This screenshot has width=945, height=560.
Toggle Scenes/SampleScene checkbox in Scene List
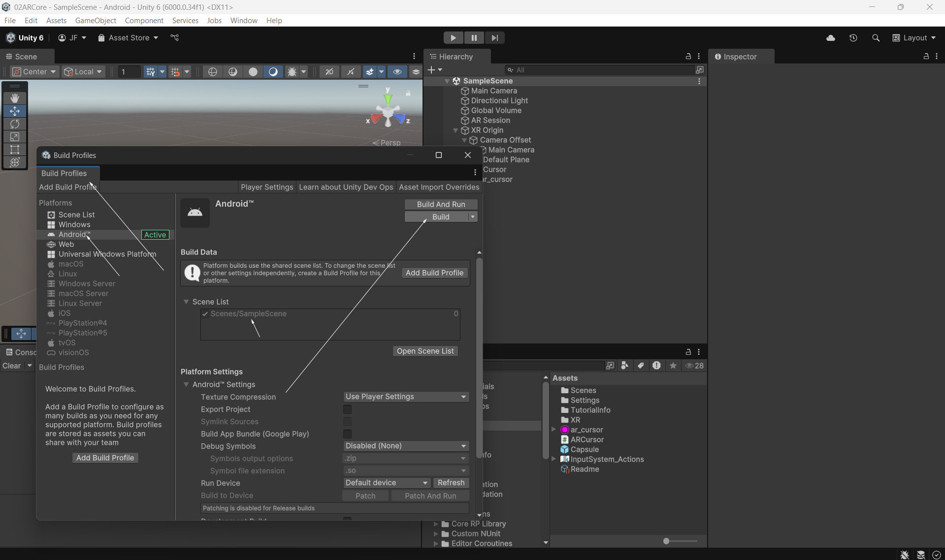point(205,314)
